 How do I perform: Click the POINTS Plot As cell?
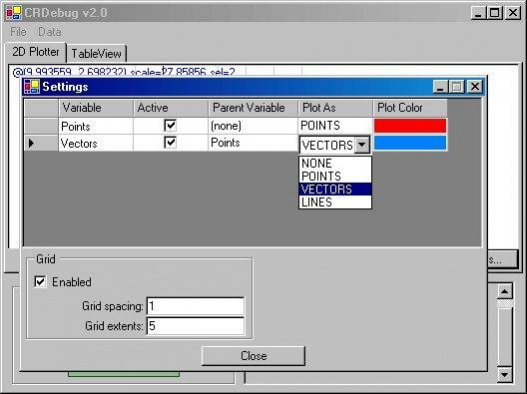335,126
